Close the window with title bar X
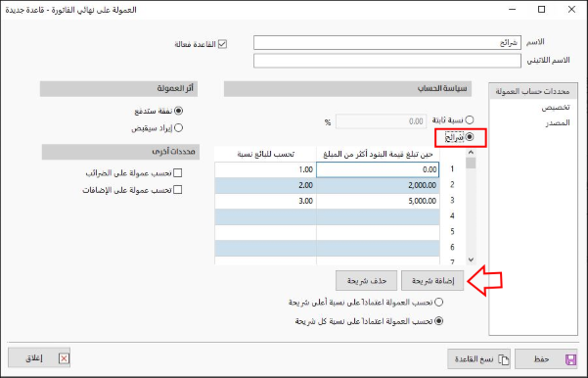Image resolution: width=588 pixels, height=378 pixels. click(x=571, y=10)
